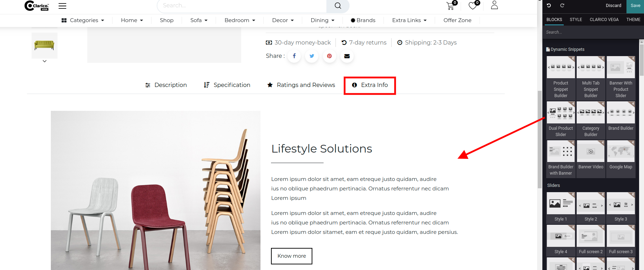Click the snippet search field
The height and width of the screenshot is (270, 644).
592,32
